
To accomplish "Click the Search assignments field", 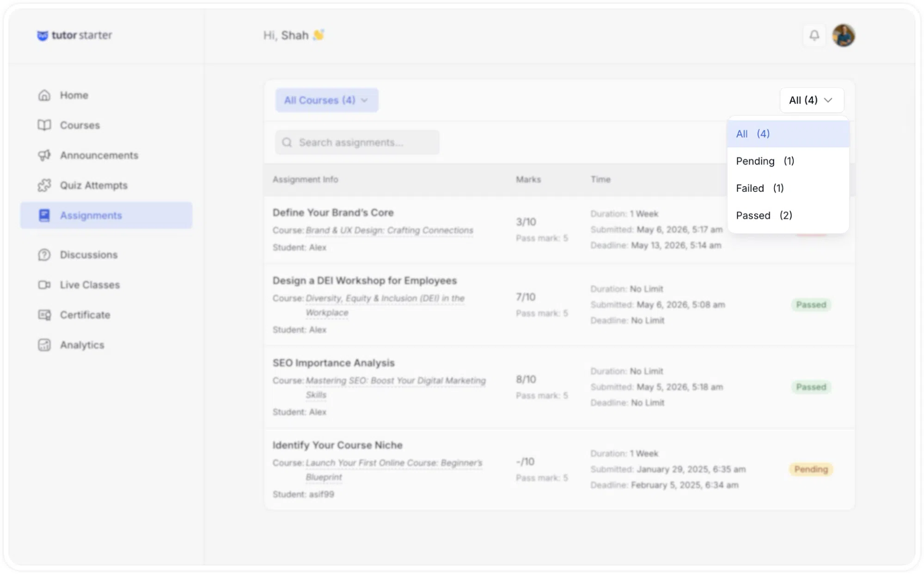I will (357, 142).
